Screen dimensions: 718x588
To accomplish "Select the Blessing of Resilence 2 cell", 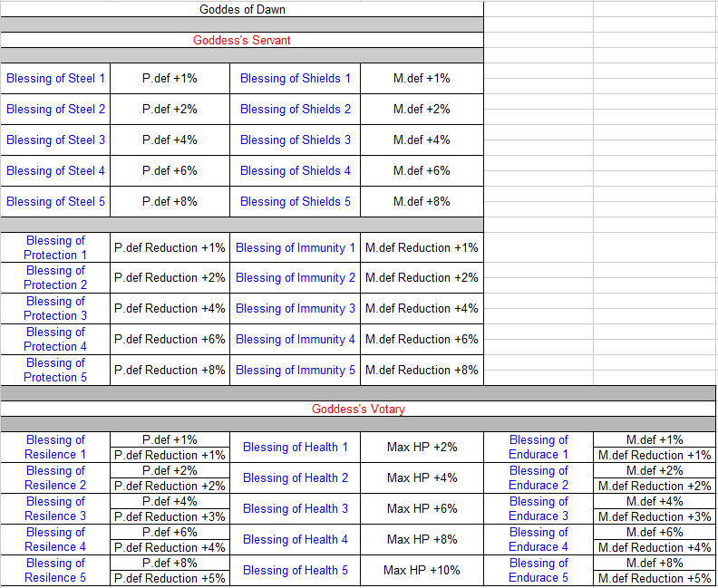I will (55, 478).
